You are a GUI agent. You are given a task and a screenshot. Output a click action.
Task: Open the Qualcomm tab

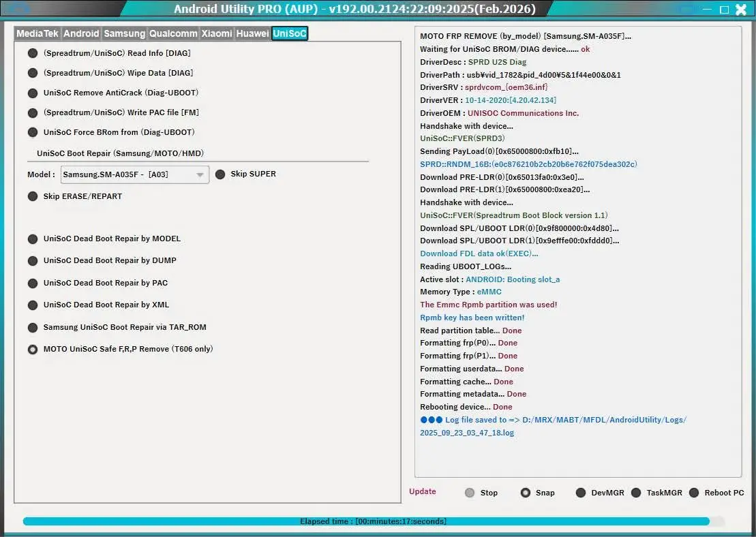point(173,33)
